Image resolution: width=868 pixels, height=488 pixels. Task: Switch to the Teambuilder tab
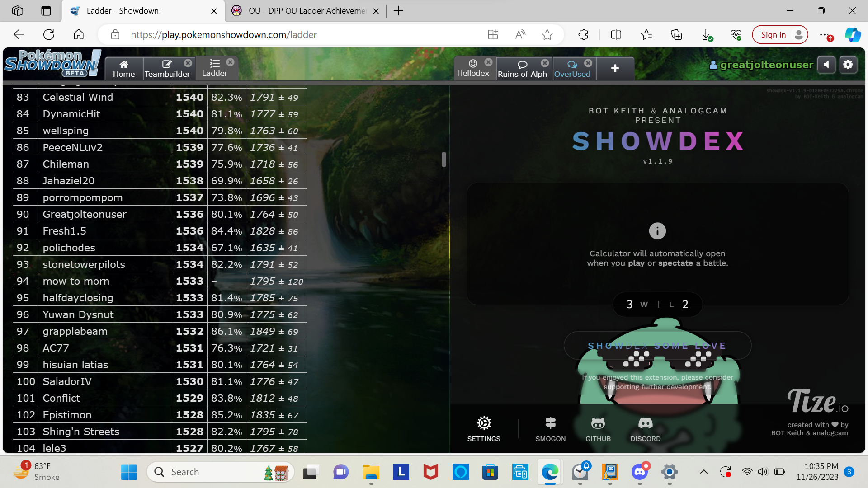(167, 69)
